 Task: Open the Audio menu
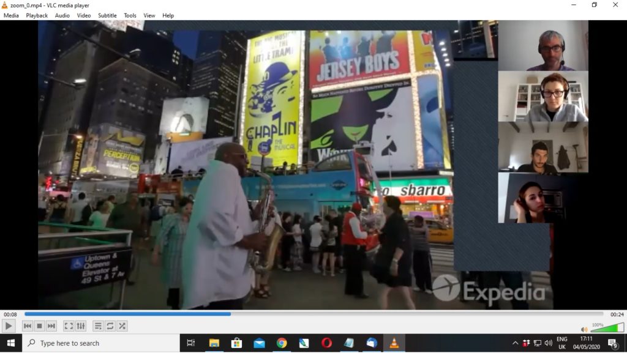[x=62, y=15]
